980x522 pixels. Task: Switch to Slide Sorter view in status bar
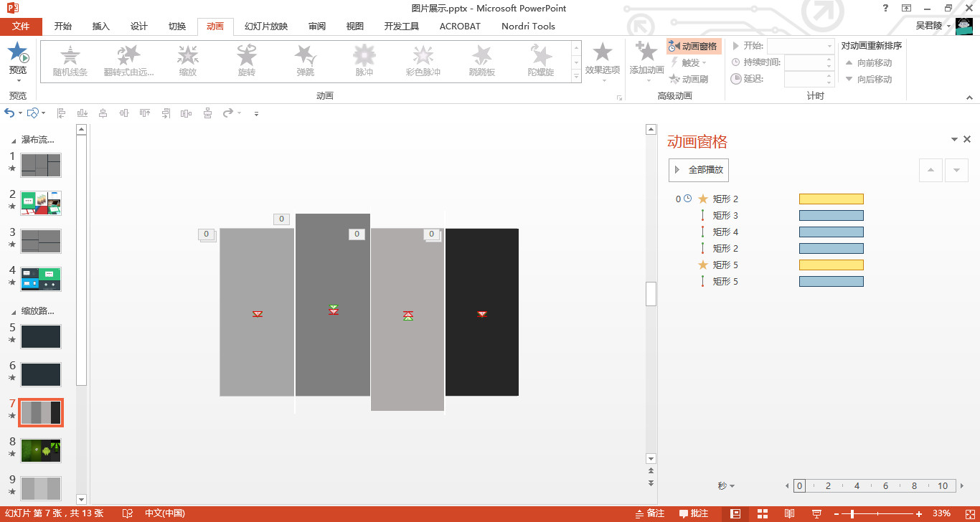762,513
